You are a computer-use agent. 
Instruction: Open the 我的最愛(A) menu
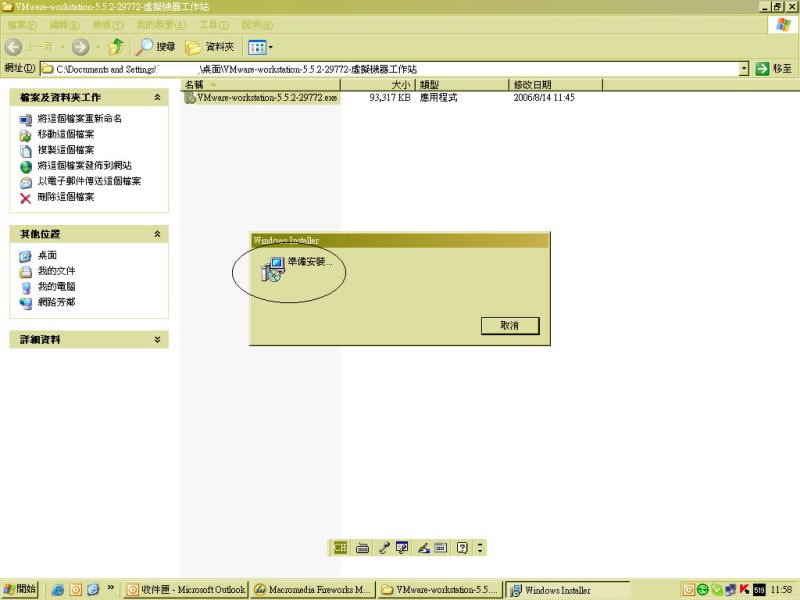161,24
